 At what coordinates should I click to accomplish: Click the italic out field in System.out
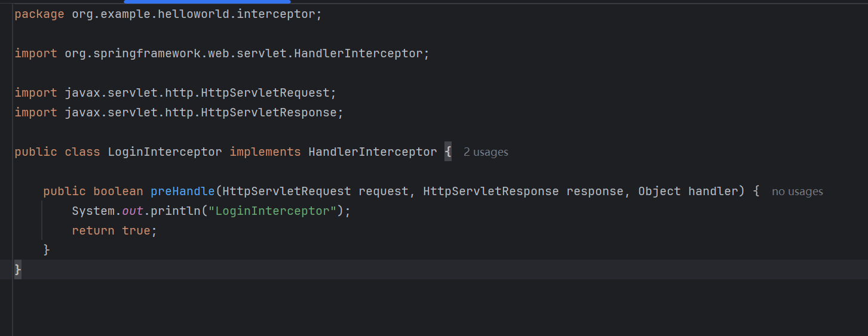click(133, 211)
